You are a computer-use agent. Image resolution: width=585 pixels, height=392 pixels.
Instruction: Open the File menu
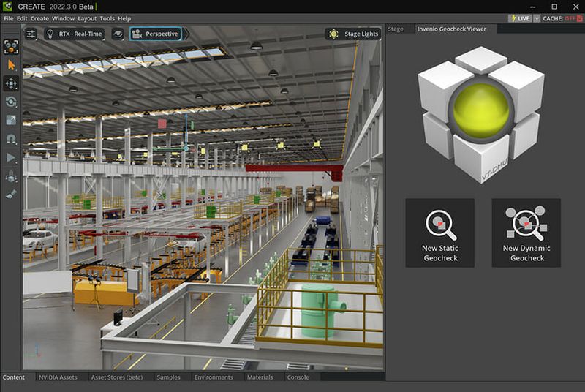8,18
